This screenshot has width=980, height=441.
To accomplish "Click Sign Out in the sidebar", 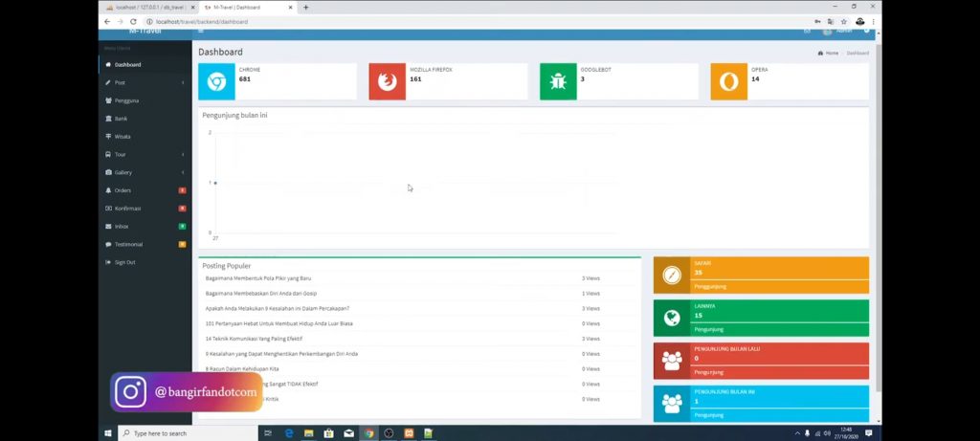I will pyautogui.click(x=124, y=262).
